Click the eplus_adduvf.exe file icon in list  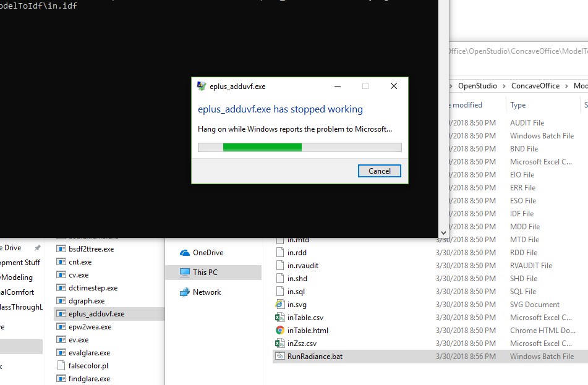click(x=61, y=314)
